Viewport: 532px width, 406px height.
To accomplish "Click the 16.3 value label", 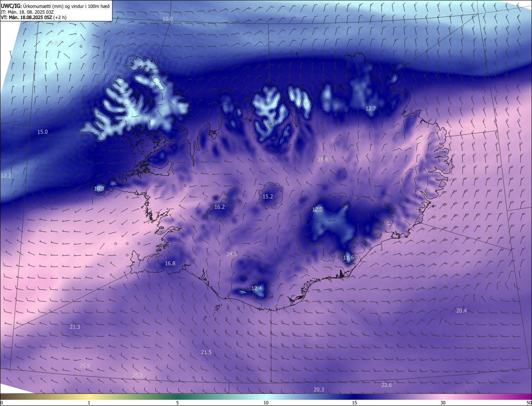I will pos(99,189).
